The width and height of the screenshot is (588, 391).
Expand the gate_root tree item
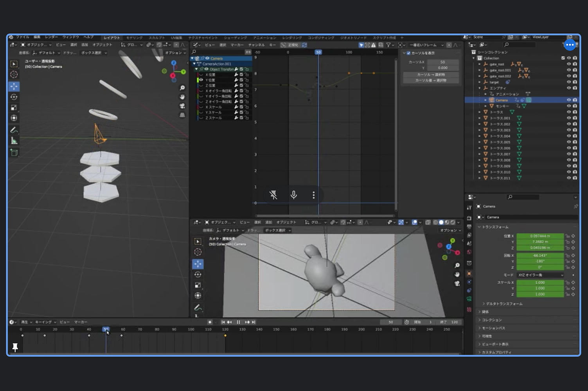(480, 64)
